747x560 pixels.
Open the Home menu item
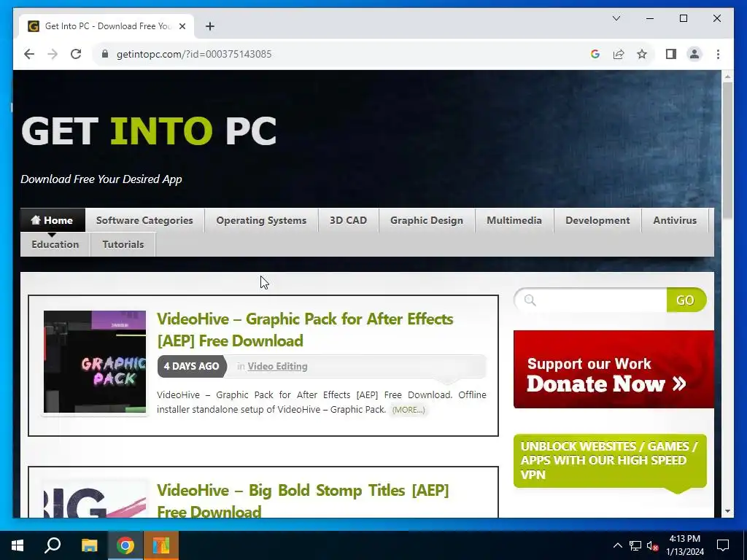click(x=53, y=220)
